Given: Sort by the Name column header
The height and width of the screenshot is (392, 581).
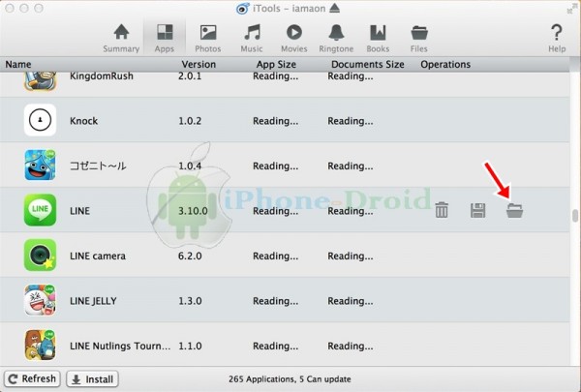Looking at the screenshot, I should click(x=18, y=65).
